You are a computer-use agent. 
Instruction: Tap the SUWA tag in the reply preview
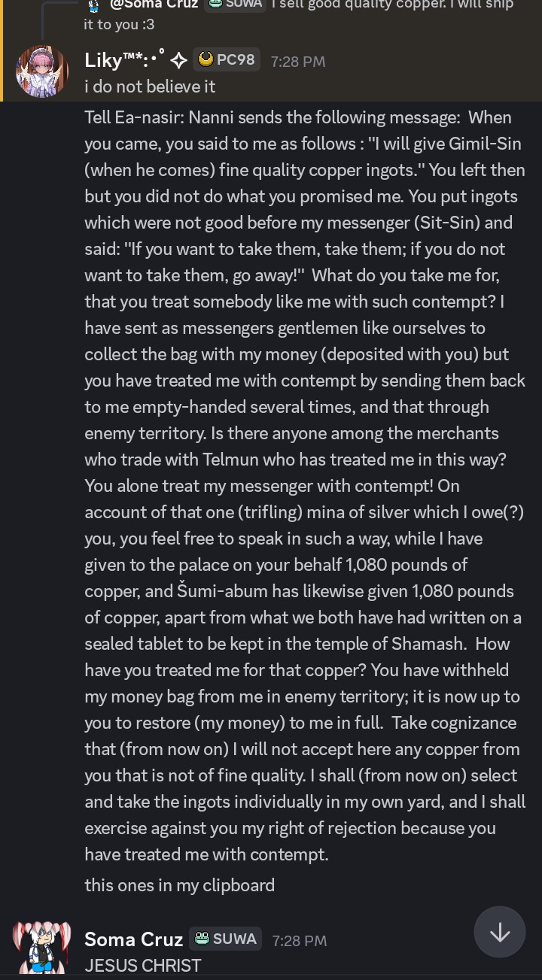point(236,4)
